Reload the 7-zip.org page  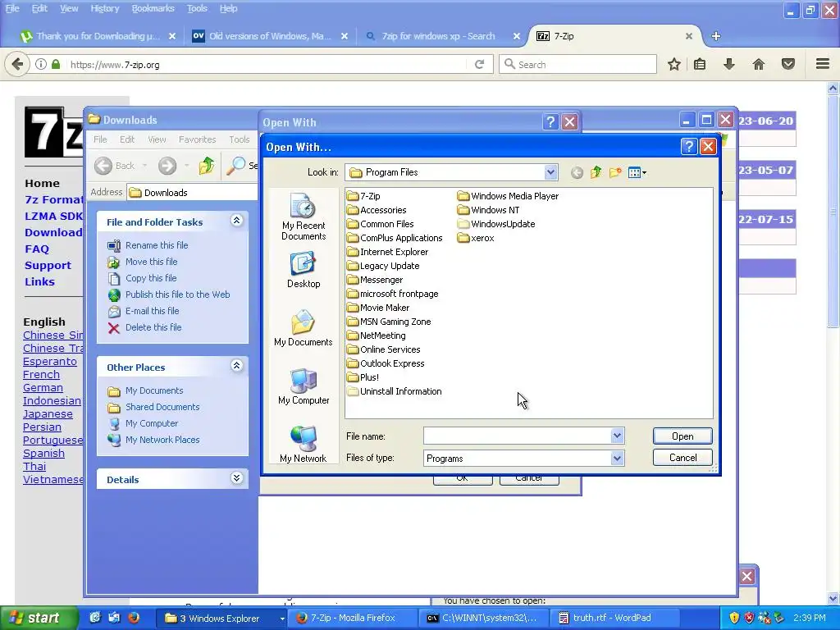pyautogui.click(x=479, y=64)
